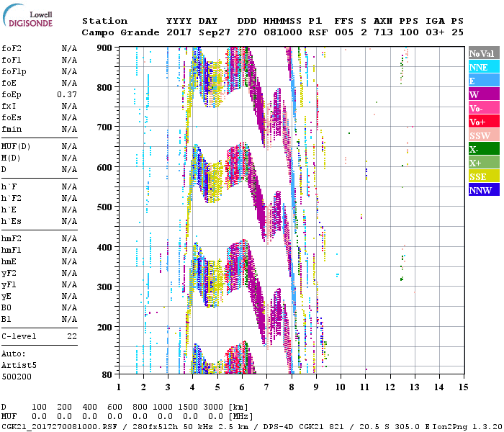Click the foF2 parameter label

[10, 48]
